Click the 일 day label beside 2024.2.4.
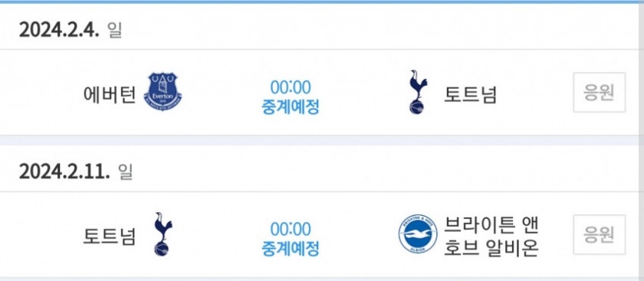Screen dimensions: 644x281 pos(115,30)
